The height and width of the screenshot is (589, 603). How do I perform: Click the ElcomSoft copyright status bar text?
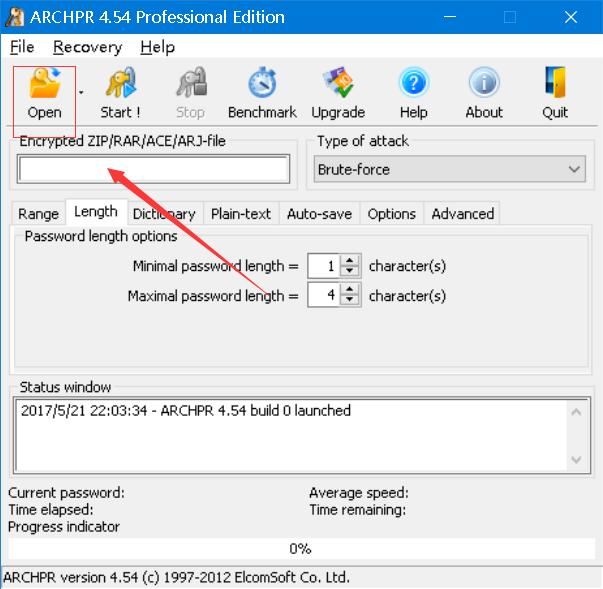point(177,577)
